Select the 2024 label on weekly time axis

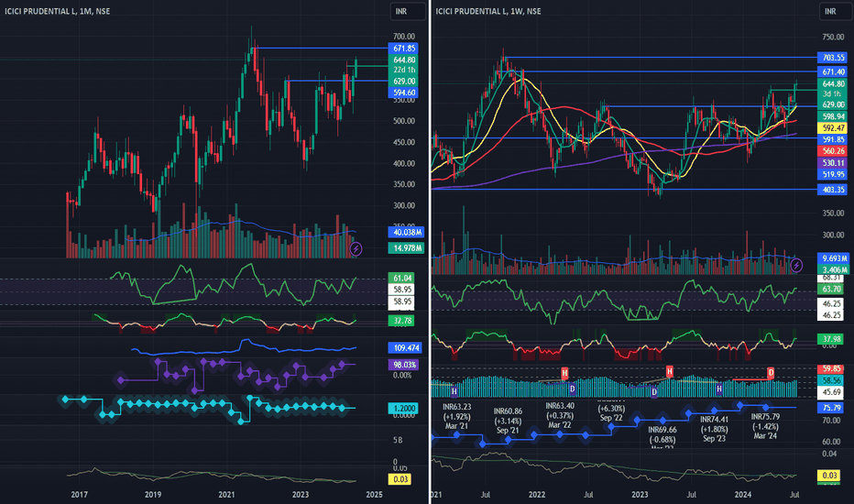[743, 495]
